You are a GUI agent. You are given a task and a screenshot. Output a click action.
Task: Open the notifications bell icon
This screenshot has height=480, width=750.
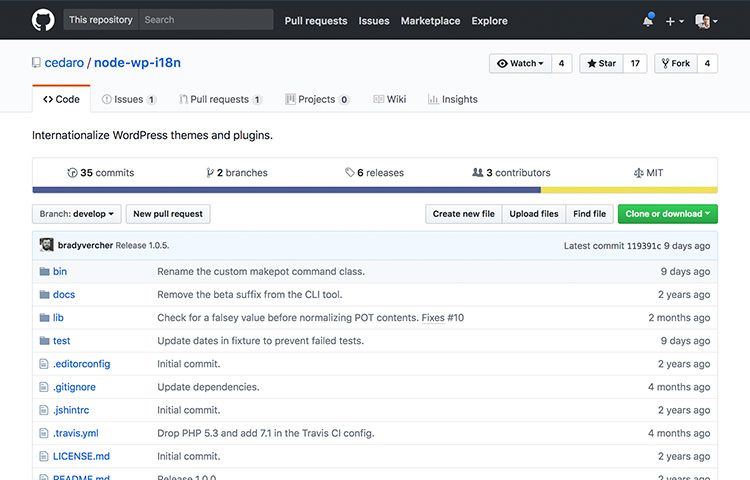(x=648, y=21)
